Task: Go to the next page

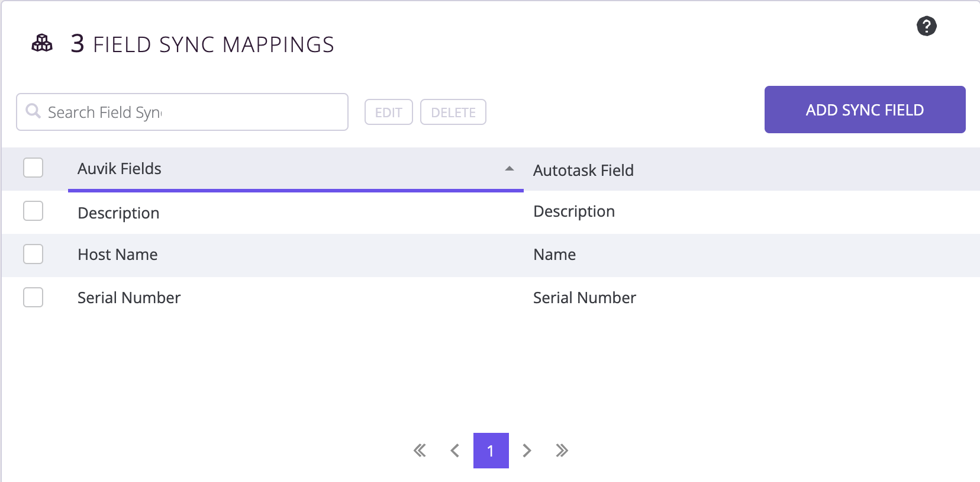Action: (x=527, y=451)
